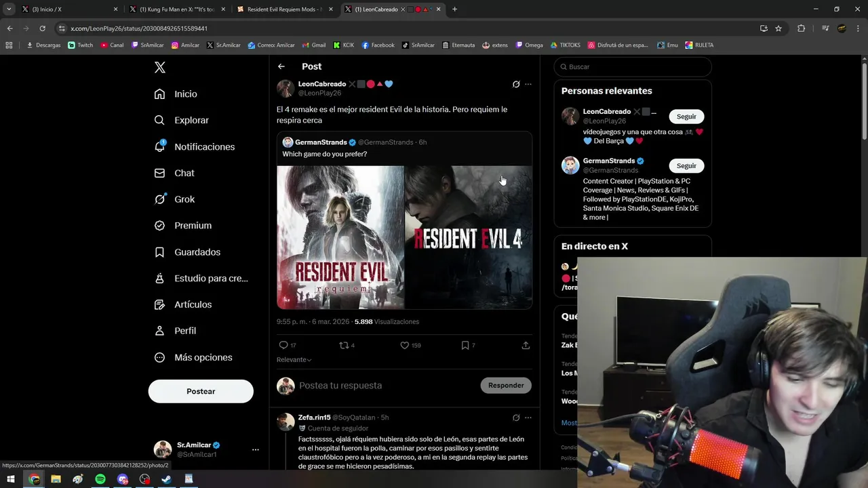Image resolution: width=868 pixels, height=488 pixels.
Task: Open the TIKTOKS bookmark
Action: coord(565,45)
